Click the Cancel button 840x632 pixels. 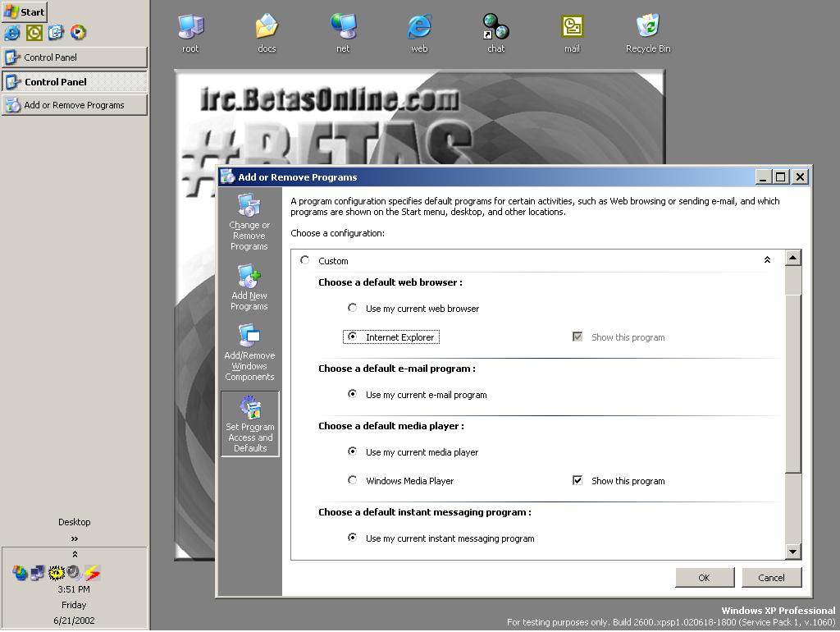pyautogui.click(x=771, y=577)
